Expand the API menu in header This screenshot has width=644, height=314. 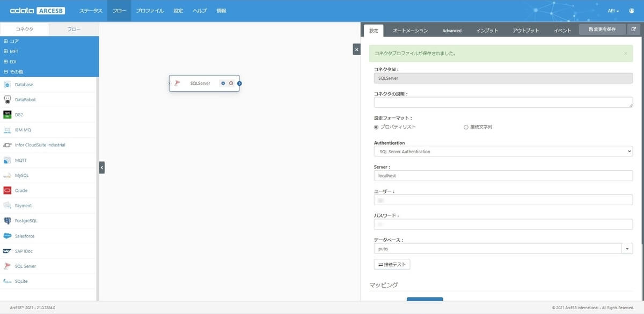pos(613,11)
